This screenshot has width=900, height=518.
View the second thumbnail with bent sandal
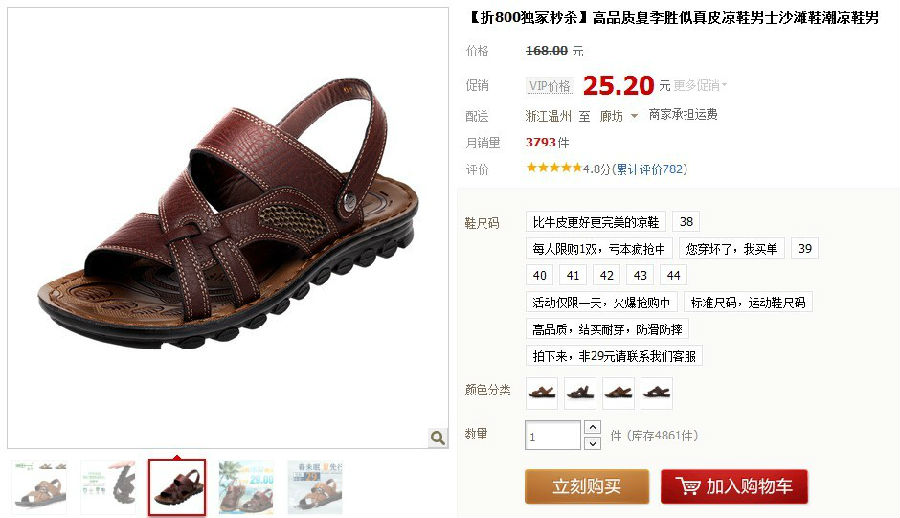(108, 487)
